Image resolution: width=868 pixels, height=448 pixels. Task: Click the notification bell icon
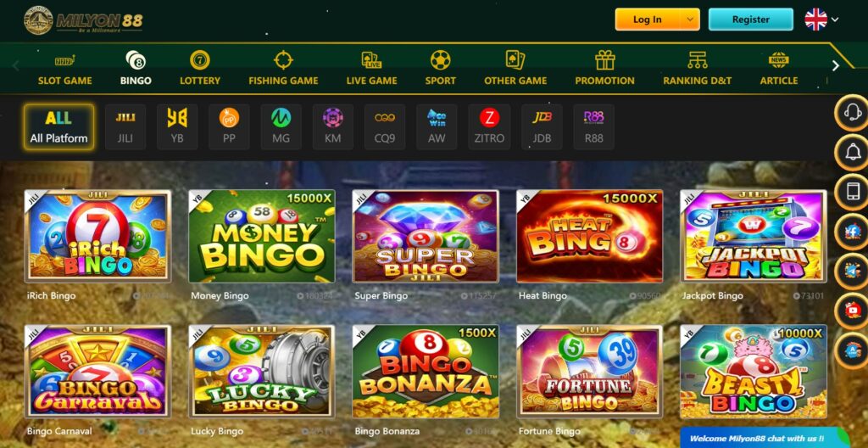click(x=851, y=152)
